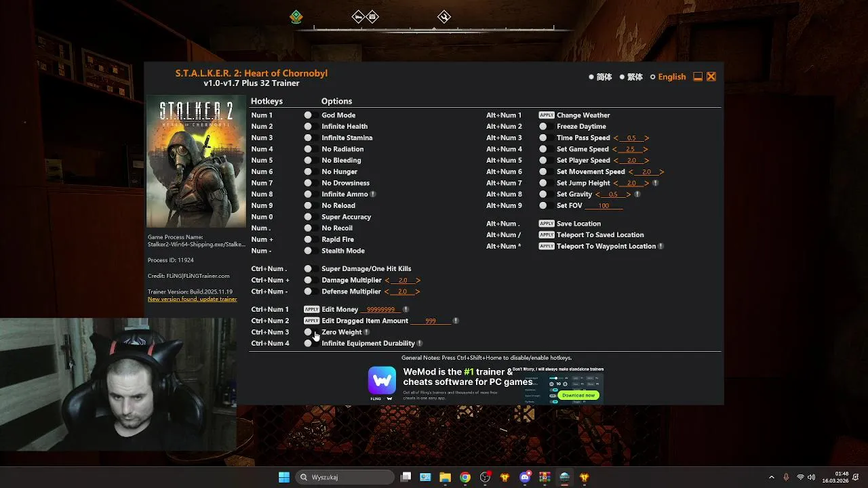Apply Teleport To Saved Location
Screen dimensions: 868x488
(x=547, y=235)
